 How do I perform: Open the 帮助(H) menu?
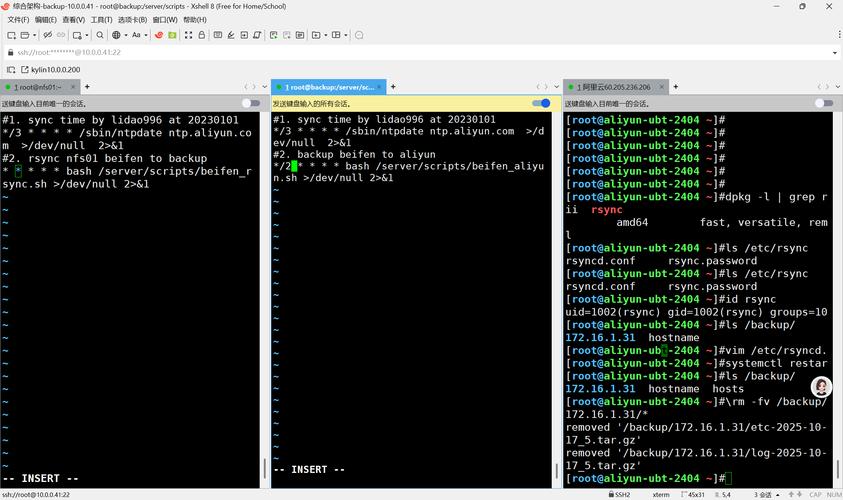[x=195, y=20]
